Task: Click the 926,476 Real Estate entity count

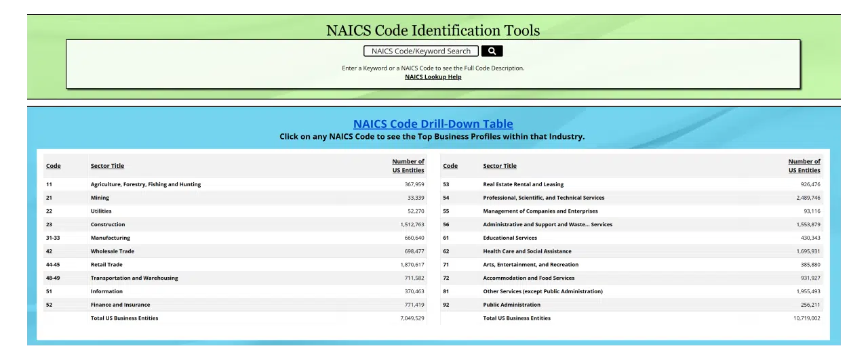Action: pyautogui.click(x=810, y=184)
